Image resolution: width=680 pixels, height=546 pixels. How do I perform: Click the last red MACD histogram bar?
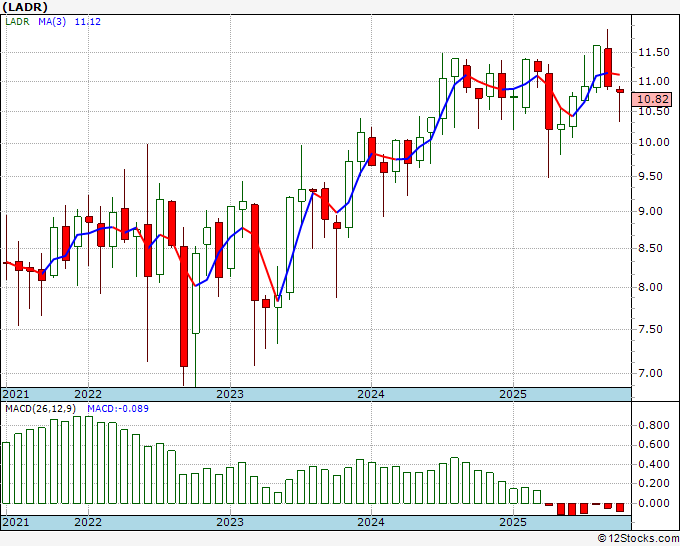pyautogui.click(x=620, y=507)
